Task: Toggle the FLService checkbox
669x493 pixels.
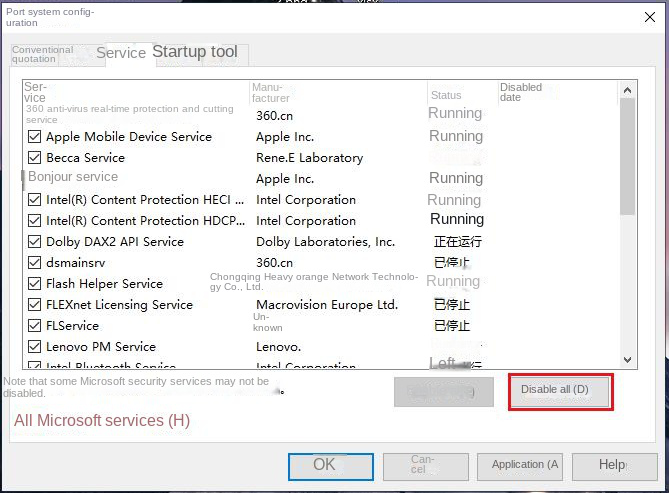Action: coord(34,326)
